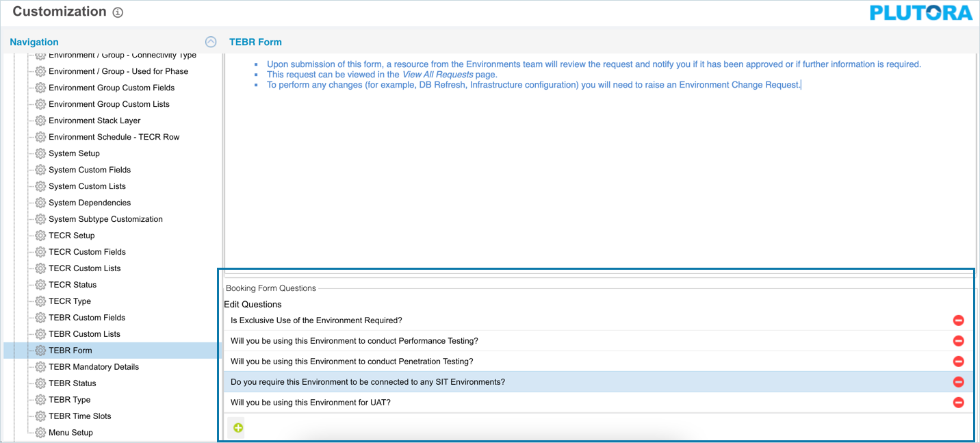Remove the UAT question

(958, 403)
